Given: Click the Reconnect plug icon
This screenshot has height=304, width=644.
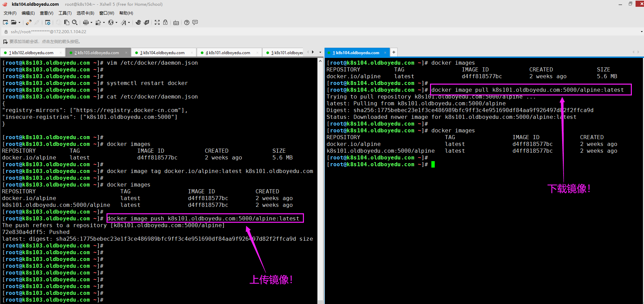Looking at the screenshot, I should point(29,22).
